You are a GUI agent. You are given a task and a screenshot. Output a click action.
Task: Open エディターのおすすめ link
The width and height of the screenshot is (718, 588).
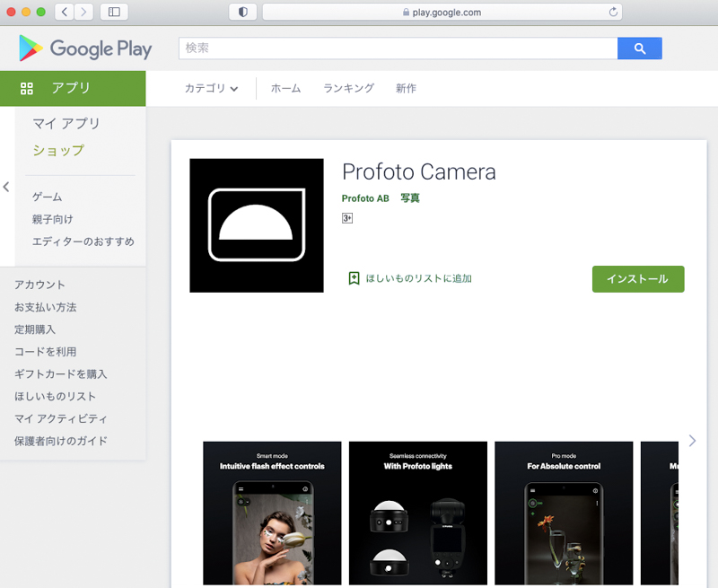pyautogui.click(x=83, y=241)
